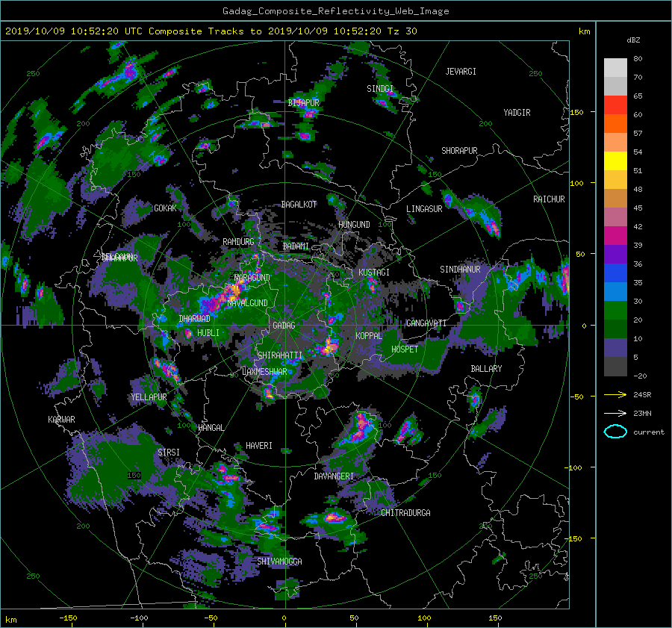Click the 150 tick on the bottom axis
This screenshot has width=672, height=628.
[495, 618]
